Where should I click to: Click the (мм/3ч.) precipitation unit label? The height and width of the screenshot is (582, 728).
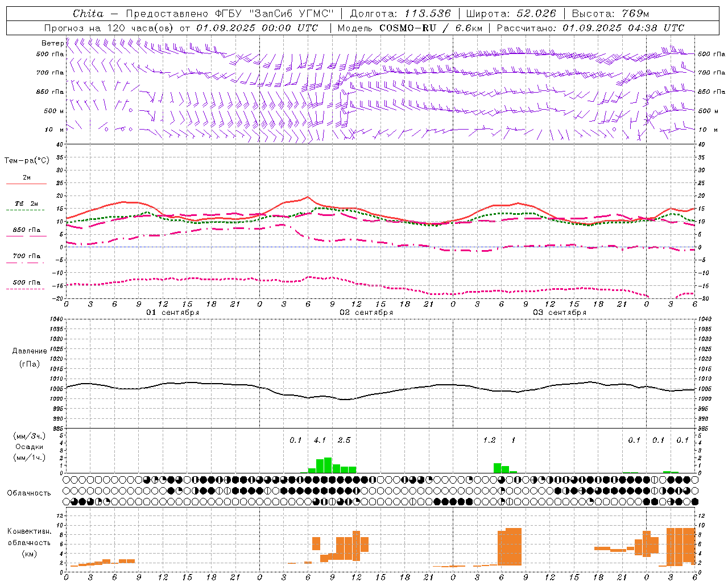point(30,436)
